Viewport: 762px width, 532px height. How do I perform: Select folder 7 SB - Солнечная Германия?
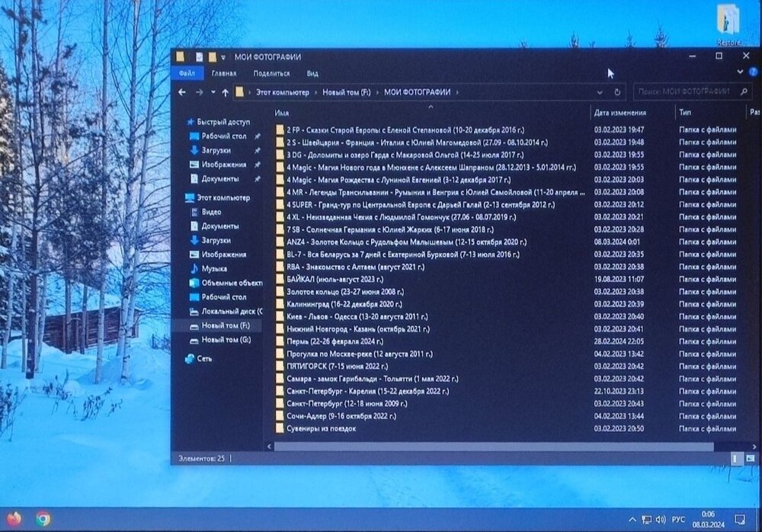click(x=389, y=229)
